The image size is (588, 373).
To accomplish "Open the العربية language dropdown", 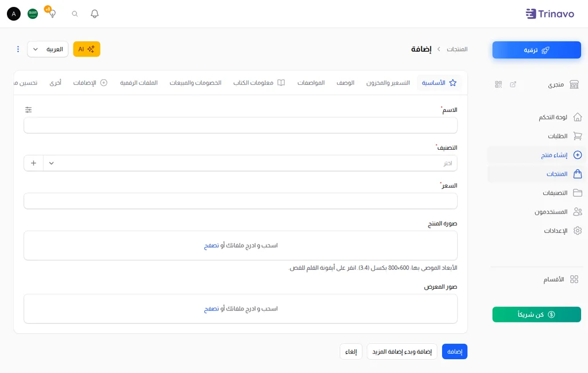I will (48, 49).
